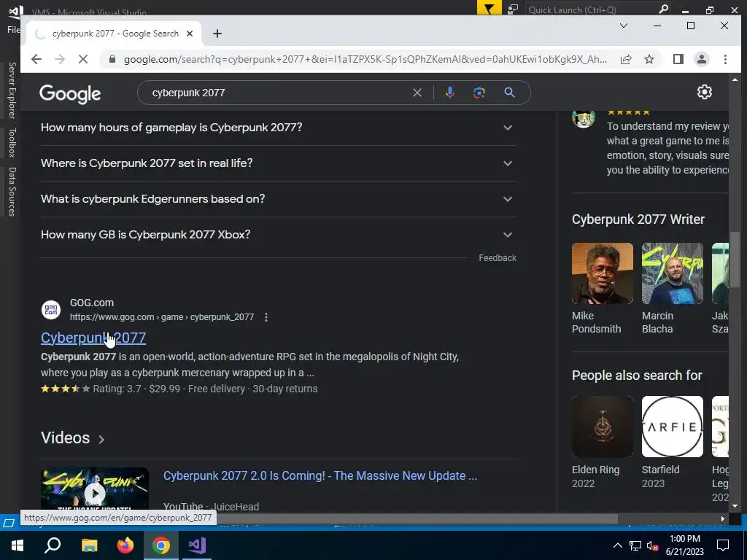
Task: Start voice search with microphone icon
Action: (449, 93)
